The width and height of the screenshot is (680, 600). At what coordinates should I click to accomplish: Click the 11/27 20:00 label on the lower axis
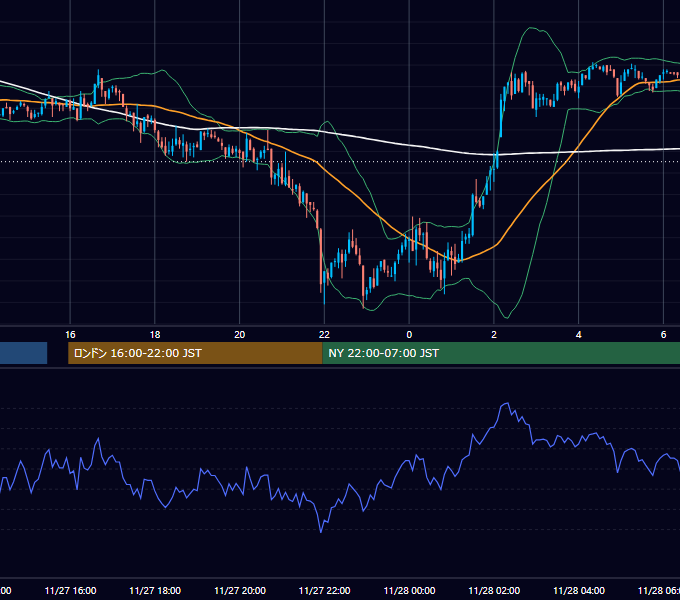[x=240, y=591]
